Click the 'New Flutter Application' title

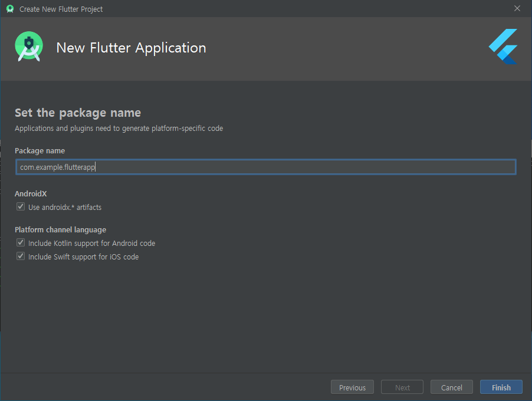tap(132, 48)
